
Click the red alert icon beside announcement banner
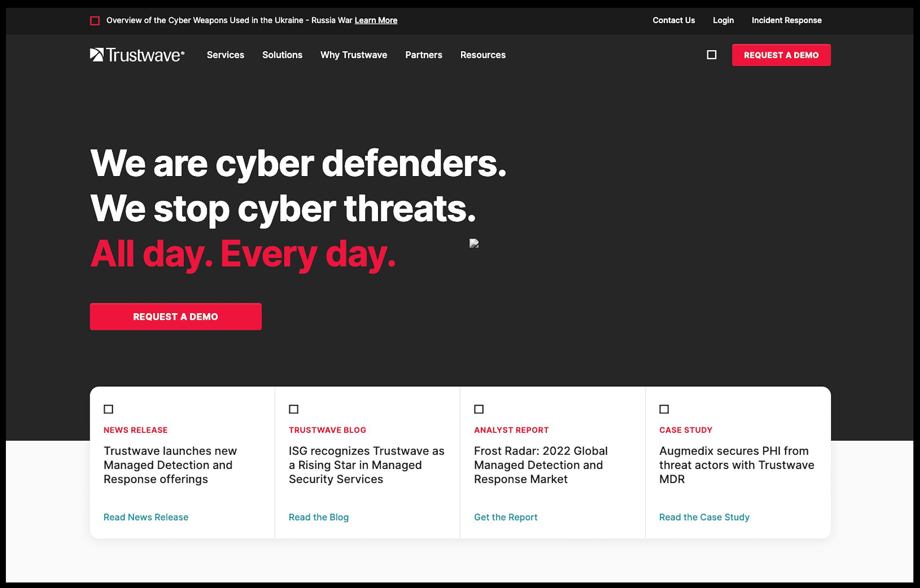click(x=95, y=21)
